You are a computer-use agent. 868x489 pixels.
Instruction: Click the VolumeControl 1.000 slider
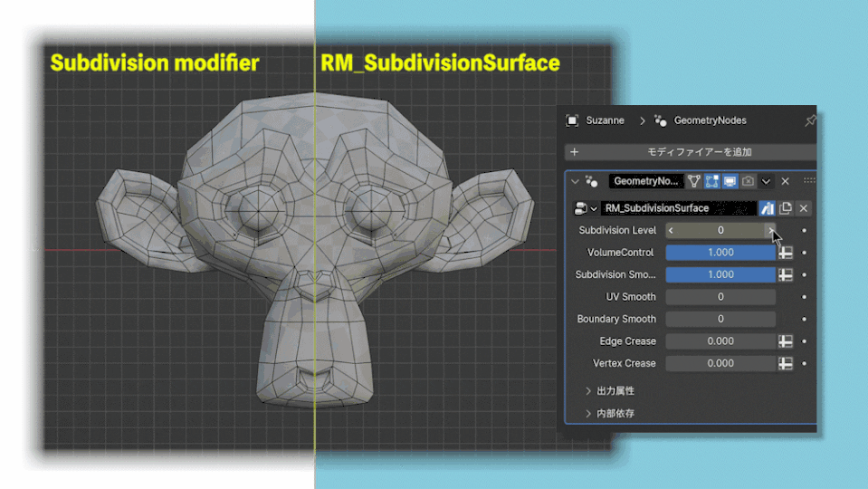pos(720,253)
